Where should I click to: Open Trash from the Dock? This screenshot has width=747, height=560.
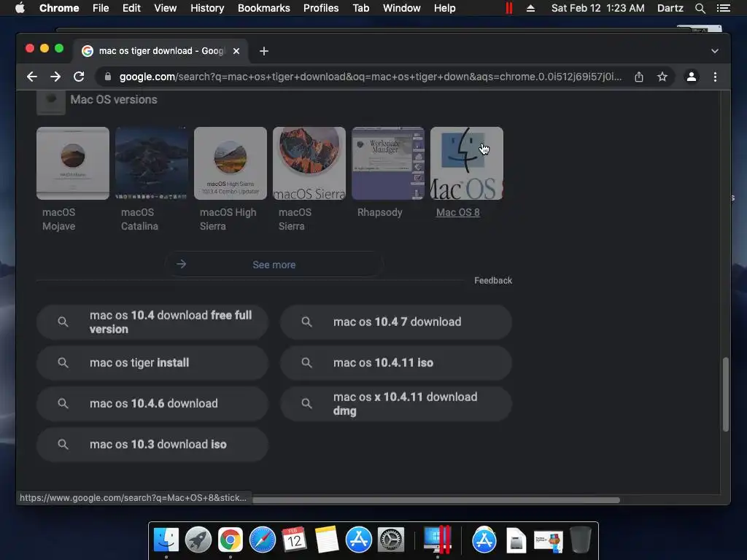(x=581, y=540)
